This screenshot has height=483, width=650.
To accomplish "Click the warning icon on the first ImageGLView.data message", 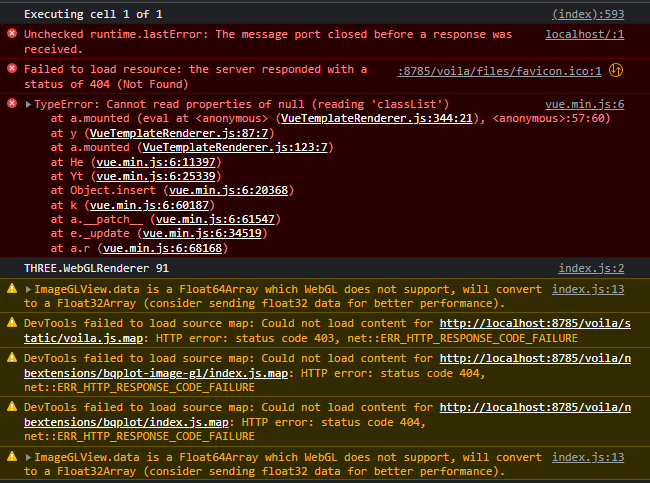I will (x=12, y=288).
